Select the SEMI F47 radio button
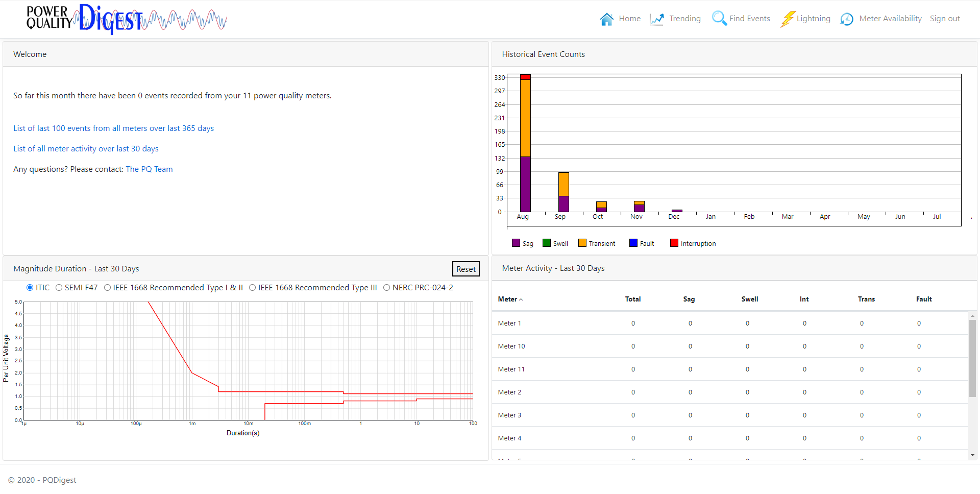 tap(59, 287)
